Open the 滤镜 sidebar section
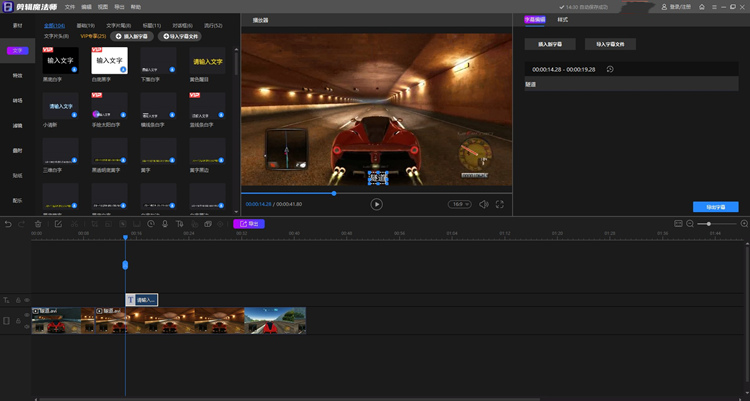 pyautogui.click(x=17, y=125)
